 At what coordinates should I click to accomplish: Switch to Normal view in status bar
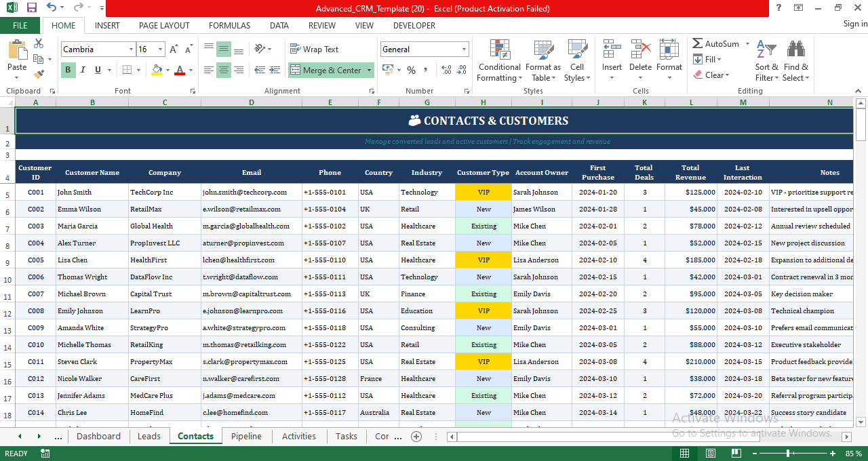[685, 454]
